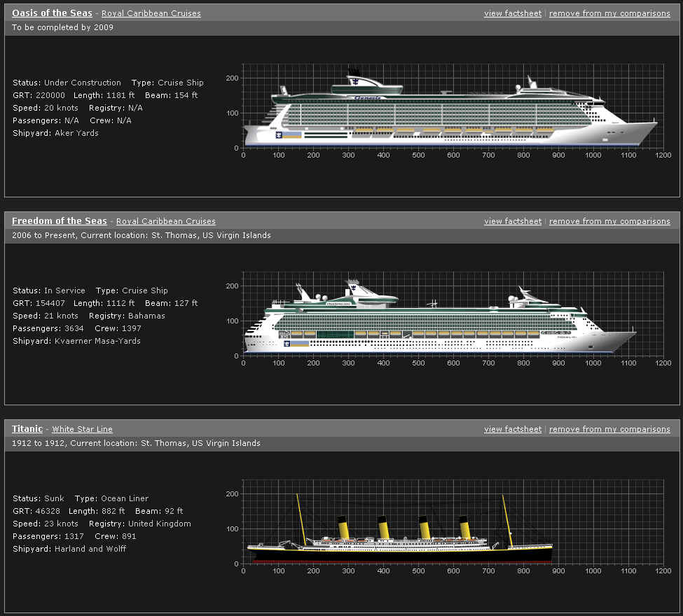Image resolution: width=683 pixels, height=616 pixels.
Task: Select 'Type: Ocean Liner' text
Action: click(111, 498)
